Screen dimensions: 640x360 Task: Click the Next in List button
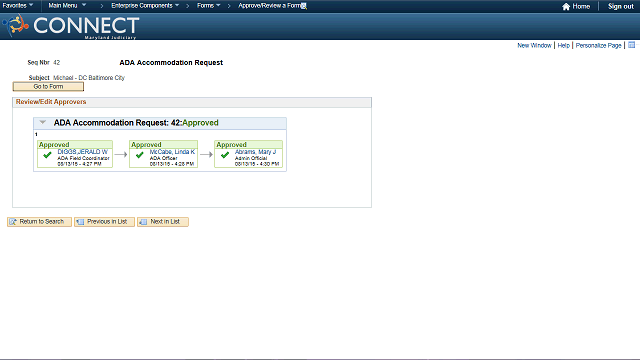point(162,222)
